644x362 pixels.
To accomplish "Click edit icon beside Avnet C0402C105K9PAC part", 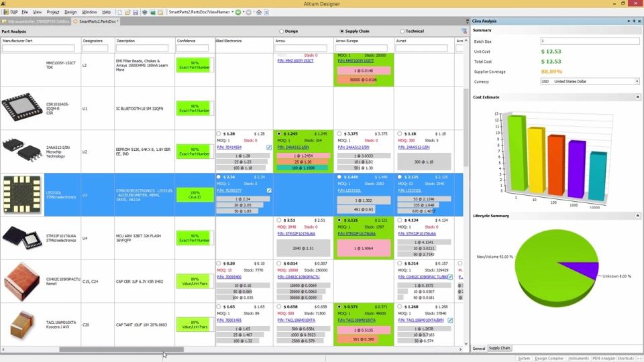I will point(450,277).
